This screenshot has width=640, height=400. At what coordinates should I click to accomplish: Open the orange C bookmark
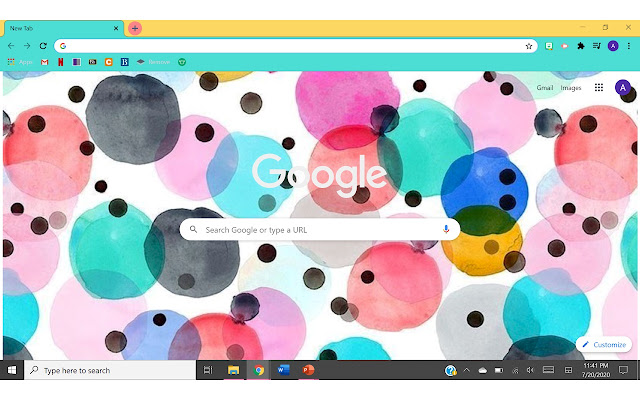pyautogui.click(x=108, y=62)
